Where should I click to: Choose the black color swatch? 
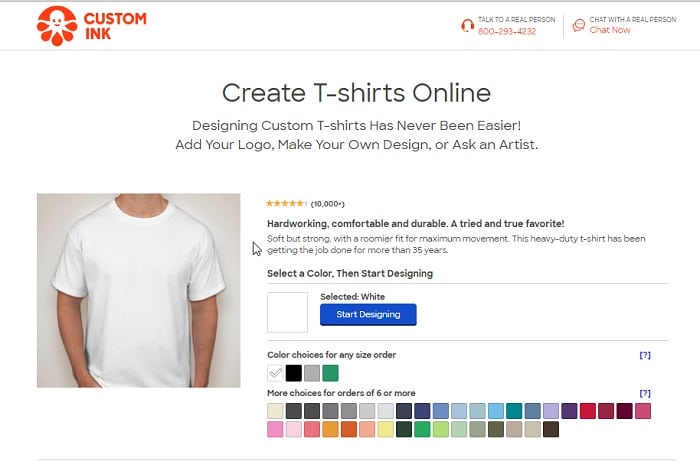pyautogui.click(x=293, y=373)
